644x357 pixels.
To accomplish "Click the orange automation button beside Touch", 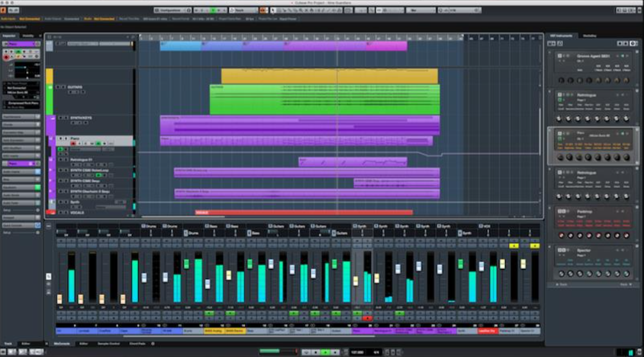I will (263, 10).
